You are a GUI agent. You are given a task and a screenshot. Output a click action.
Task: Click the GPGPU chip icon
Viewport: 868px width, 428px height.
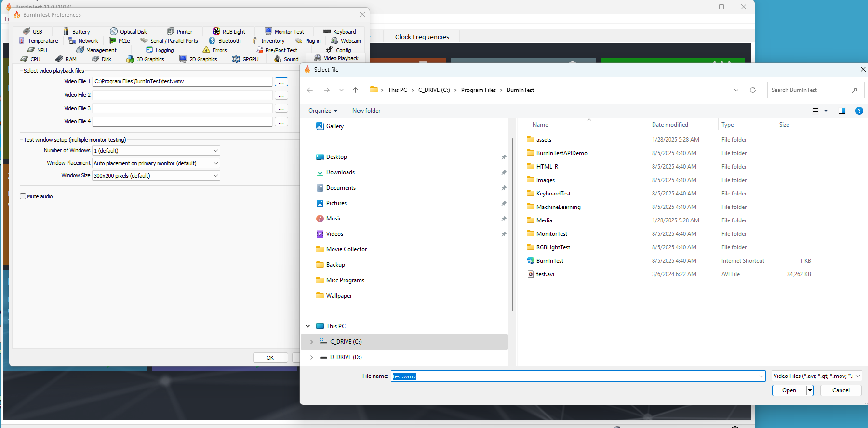tap(236, 59)
